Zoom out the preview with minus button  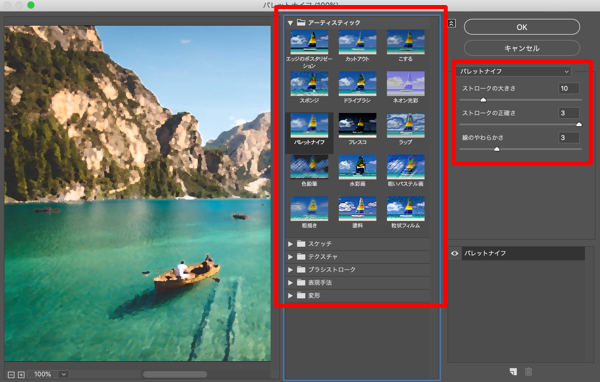coord(11,375)
